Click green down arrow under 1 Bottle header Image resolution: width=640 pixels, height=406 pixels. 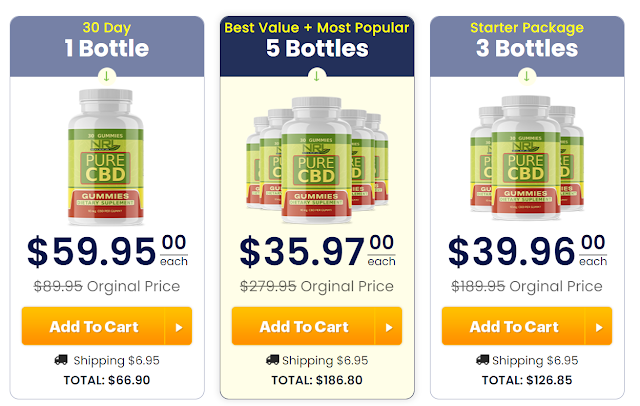(107, 76)
